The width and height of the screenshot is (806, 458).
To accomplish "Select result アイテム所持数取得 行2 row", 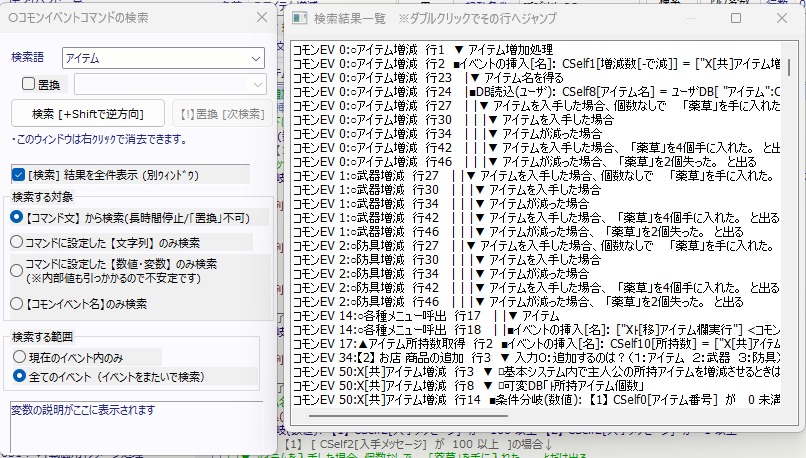I will pos(537,343).
